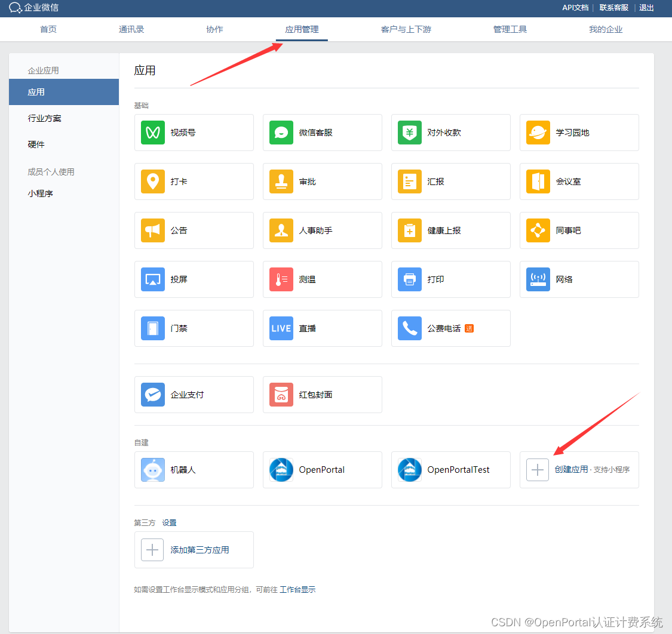Click the 设置 link beside 第三方
672x634 pixels.
pos(169,522)
